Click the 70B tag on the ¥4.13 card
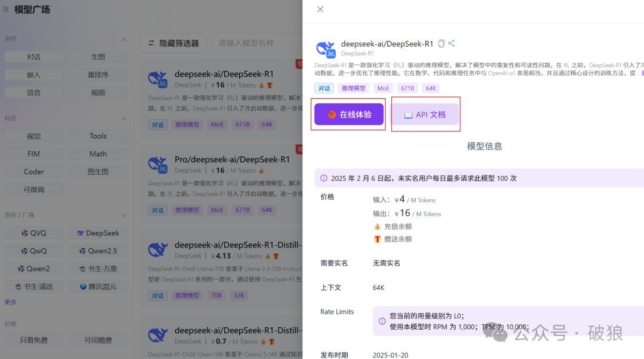 pyautogui.click(x=216, y=295)
